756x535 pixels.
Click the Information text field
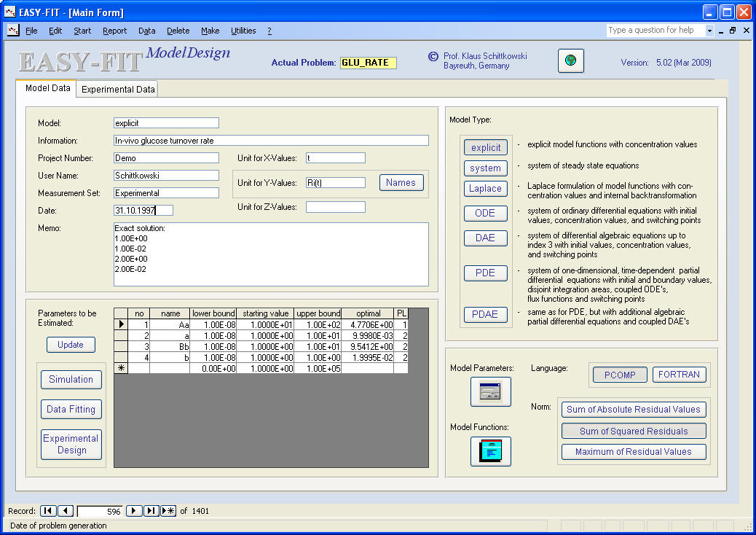[270, 141]
